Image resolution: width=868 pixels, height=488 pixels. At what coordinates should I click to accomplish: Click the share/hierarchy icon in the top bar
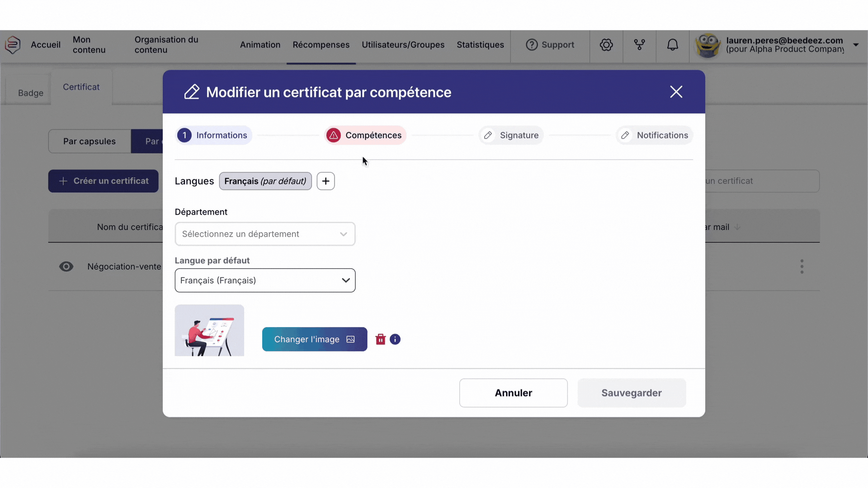tap(639, 45)
